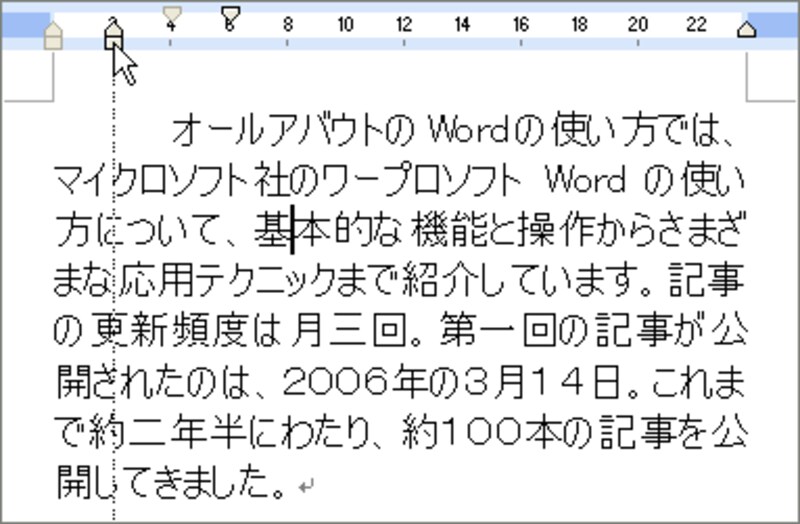Click the word ワープロソフト
800x524 pixels.
point(421,181)
